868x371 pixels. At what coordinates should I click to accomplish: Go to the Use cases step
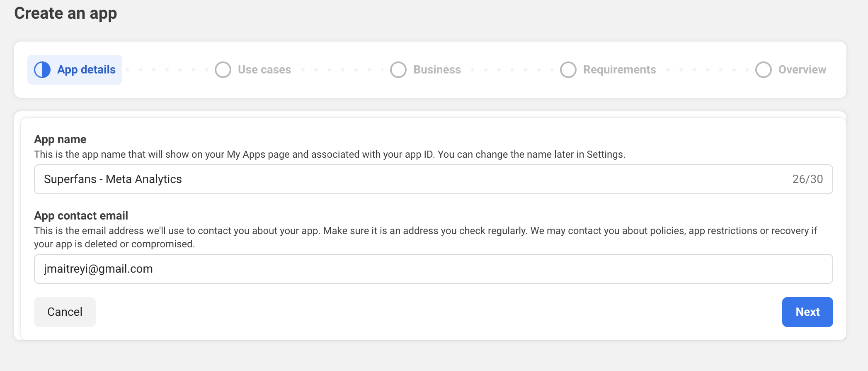[x=264, y=70]
